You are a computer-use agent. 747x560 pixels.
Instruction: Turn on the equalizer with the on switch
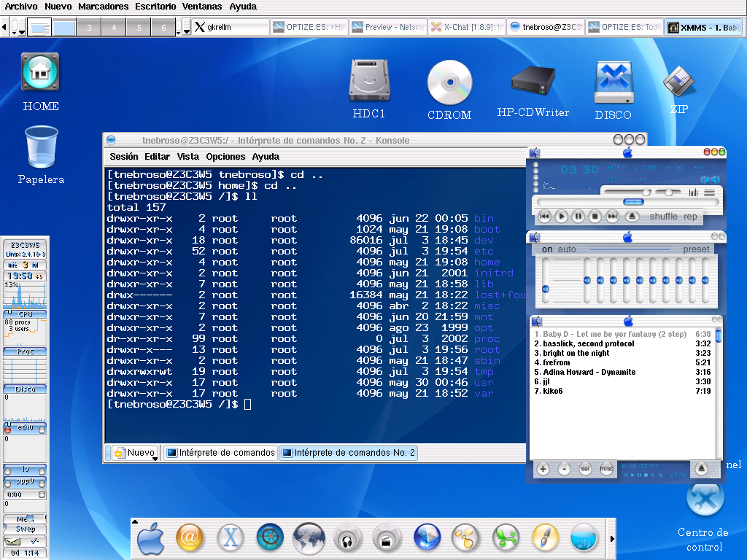[x=549, y=249]
